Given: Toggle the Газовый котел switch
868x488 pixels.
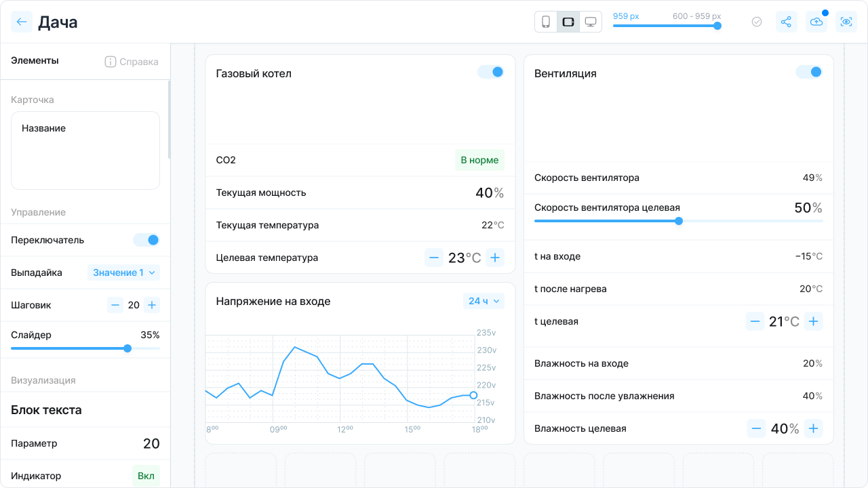Looking at the screenshot, I should click(x=491, y=72).
